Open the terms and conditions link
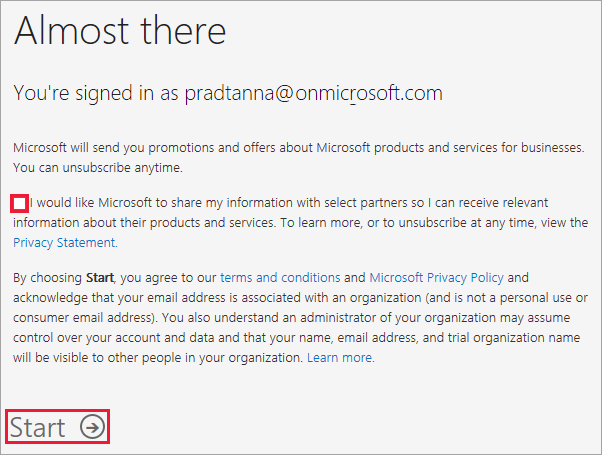The image size is (602, 455). pyautogui.click(x=280, y=278)
